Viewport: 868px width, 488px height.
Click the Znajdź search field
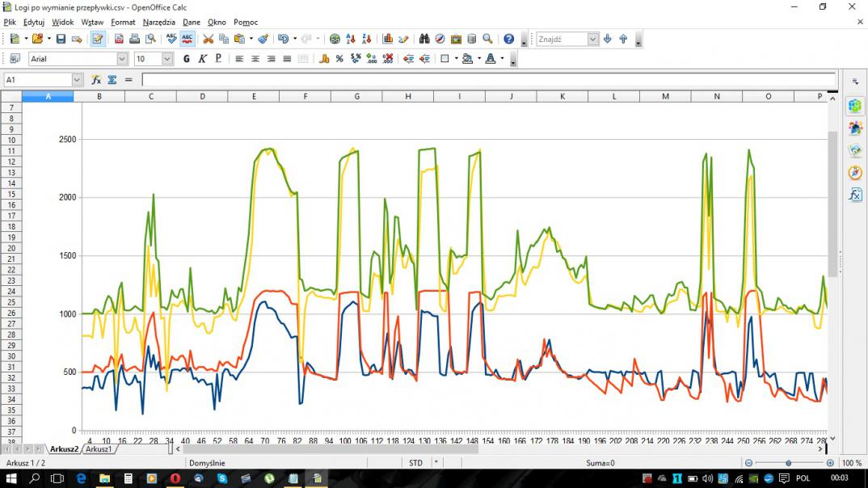pyautogui.click(x=562, y=39)
